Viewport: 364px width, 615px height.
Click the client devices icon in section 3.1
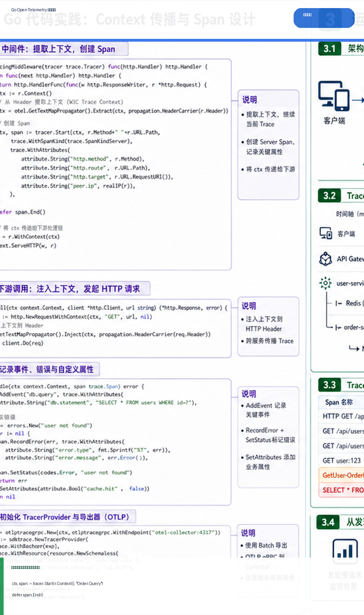pos(334,96)
